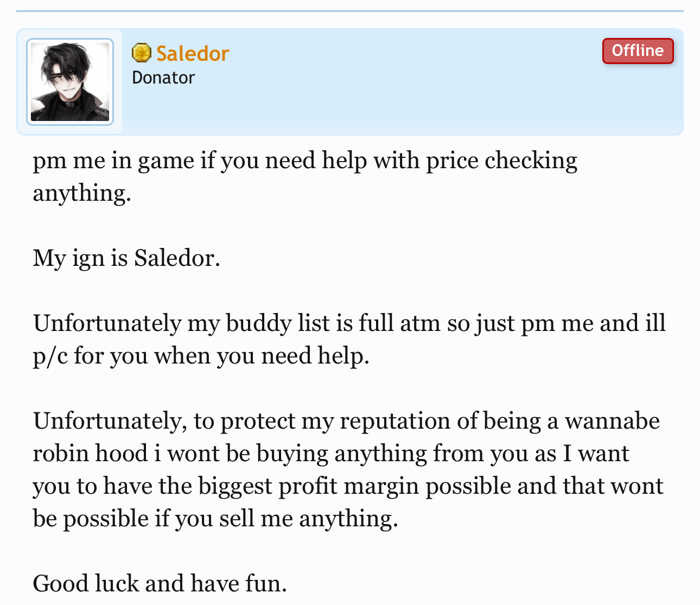Image resolution: width=700 pixels, height=605 pixels.
Task: Click the red Offline status badge
Action: [638, 51]
